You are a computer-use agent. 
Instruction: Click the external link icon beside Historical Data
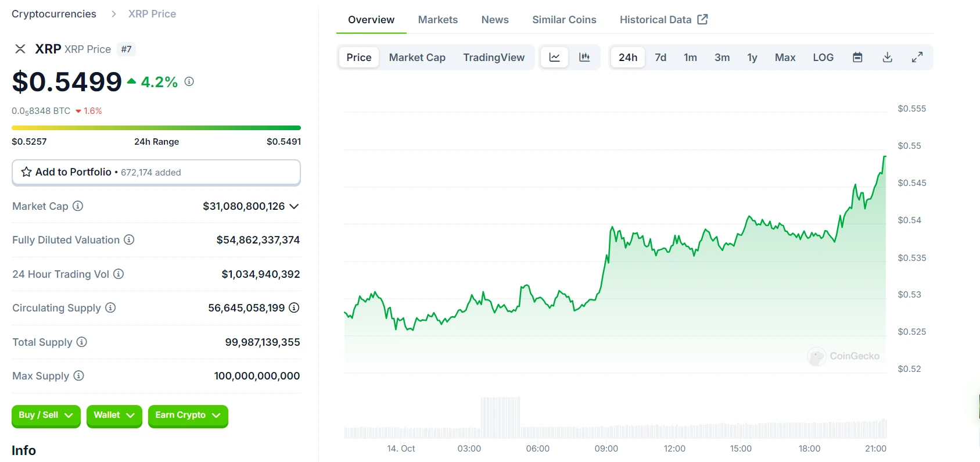[x=703, y=19]
